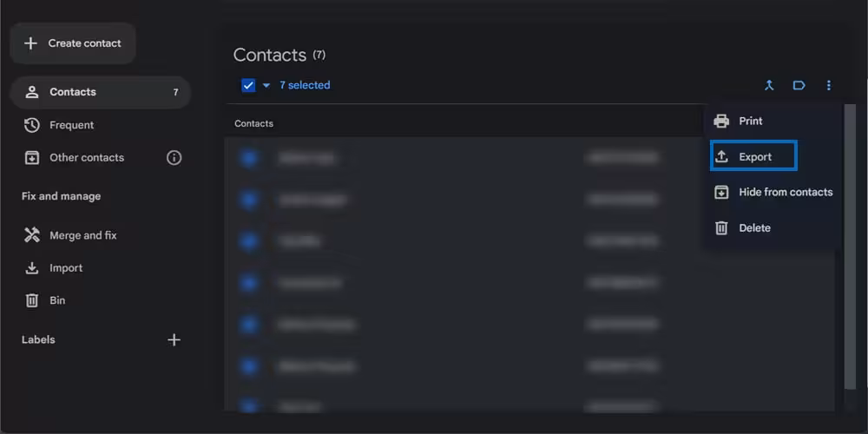The width and height of the screenshot is (868, 434).
Task: Click the info icon beside Other contacts
Action: pyautogui.click(x=174, y=158)
